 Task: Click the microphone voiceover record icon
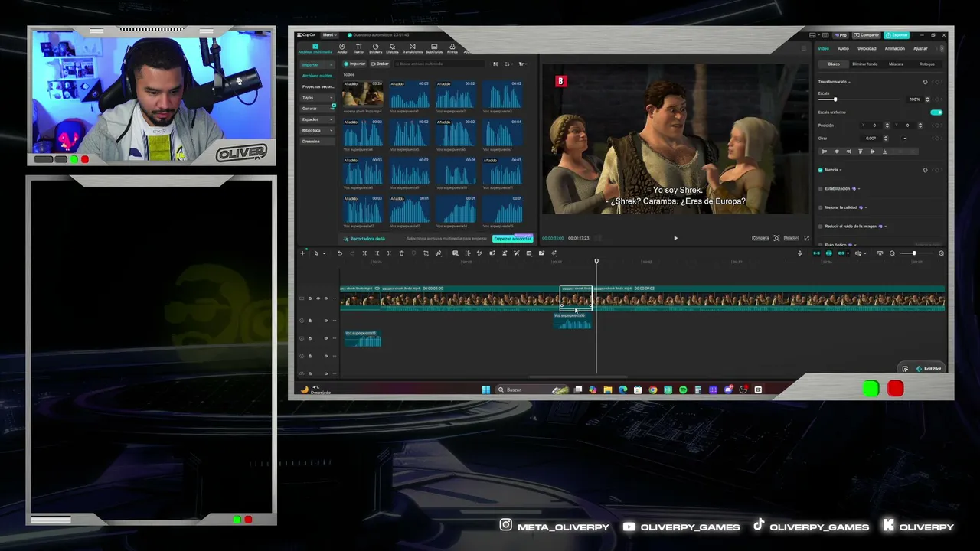pyautogui.click(x=800, y=253)
